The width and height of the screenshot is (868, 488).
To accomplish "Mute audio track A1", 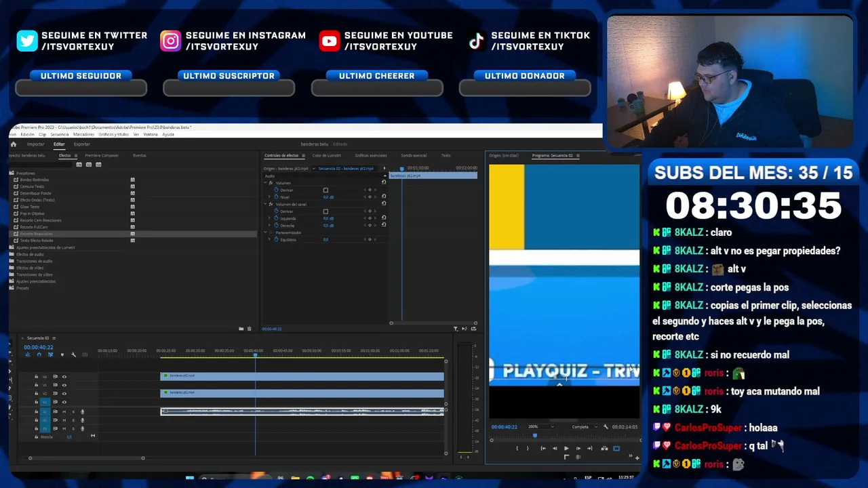I will point(64,411).
